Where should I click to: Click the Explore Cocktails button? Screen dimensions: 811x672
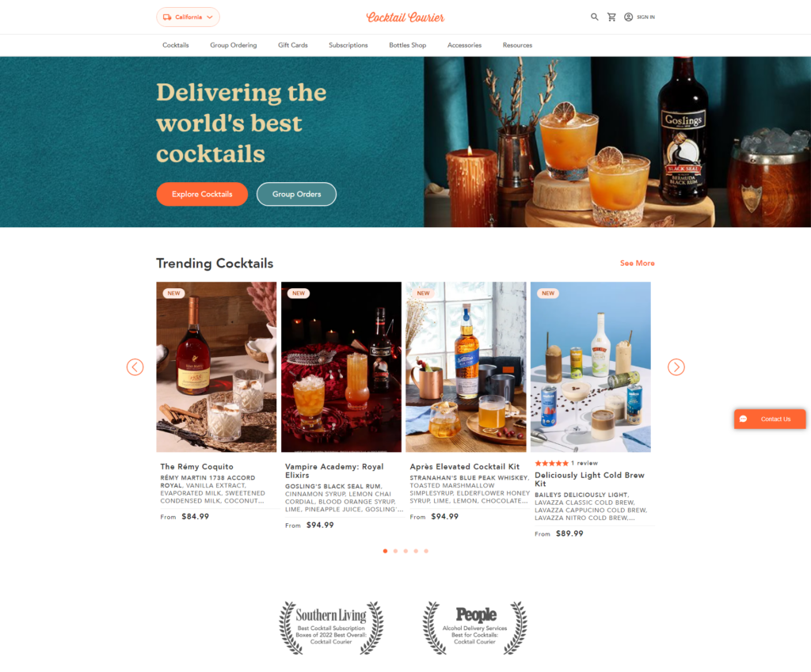coord(202,194)
